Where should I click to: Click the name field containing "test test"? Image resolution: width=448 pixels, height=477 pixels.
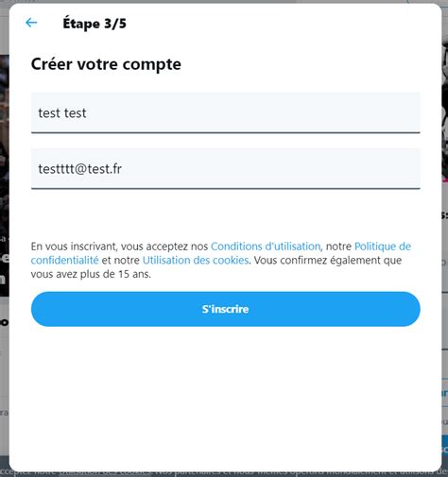coord(226,112)
